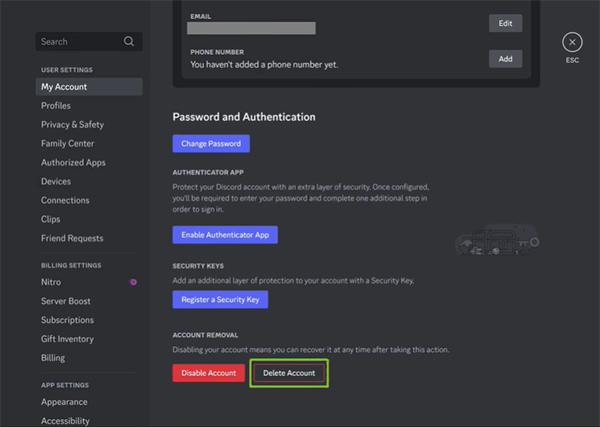This screenshot has height=427, width=600.
Task: Click the redacted email value
Action: [x=251, y=28]
